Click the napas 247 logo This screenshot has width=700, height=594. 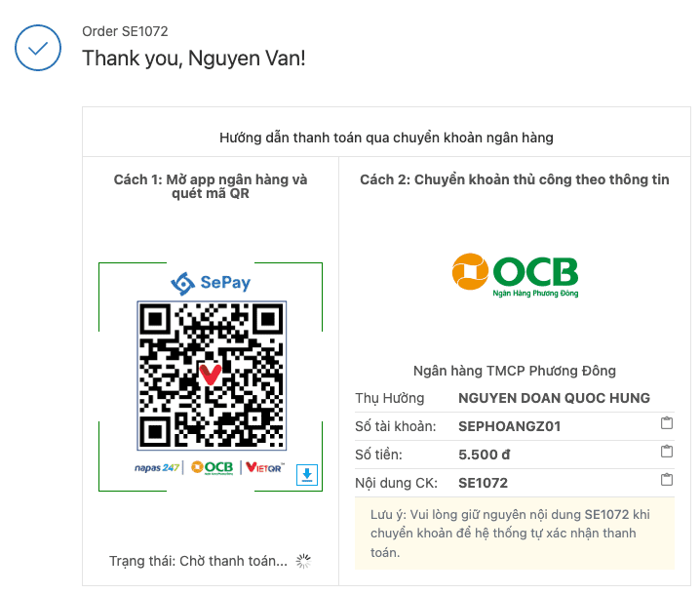(x=157, y=467)
